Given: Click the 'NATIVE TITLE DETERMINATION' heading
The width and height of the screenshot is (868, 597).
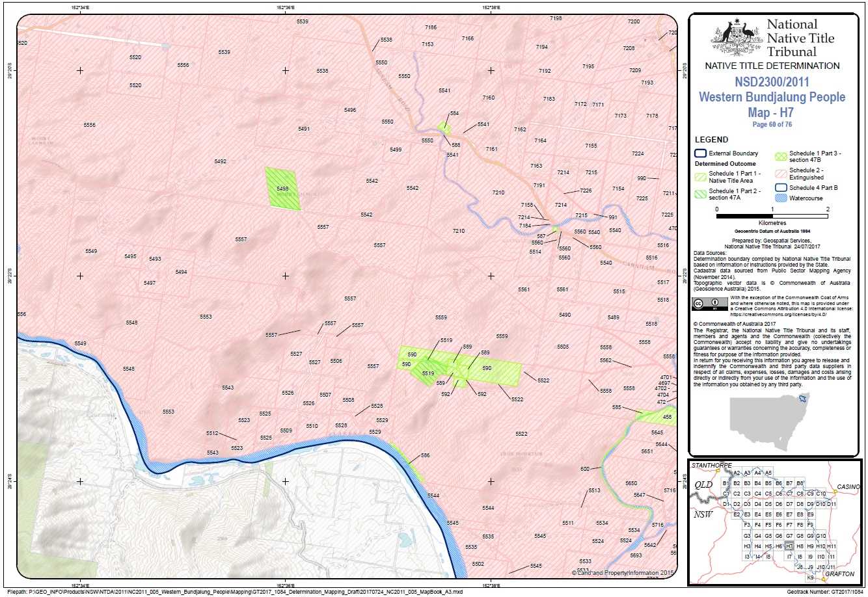Looking at the screenshot, I should 772,66.
